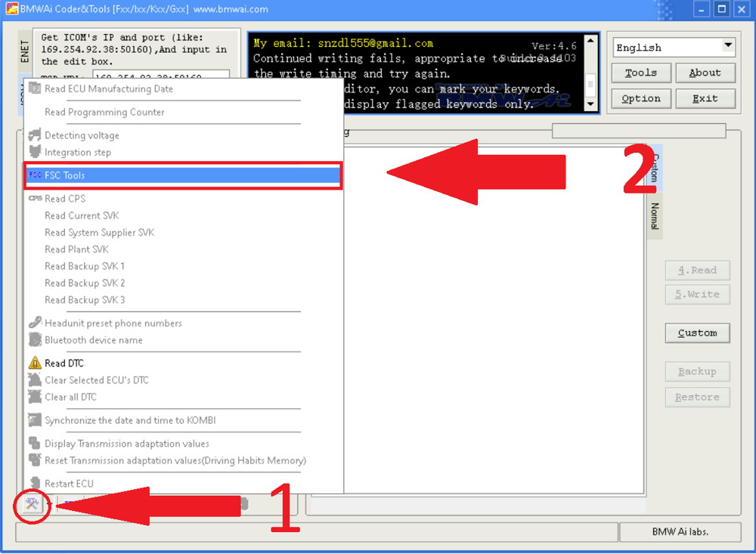Select the ENET vertical tab
Viewport: 756px width, 554px height.
25,51
